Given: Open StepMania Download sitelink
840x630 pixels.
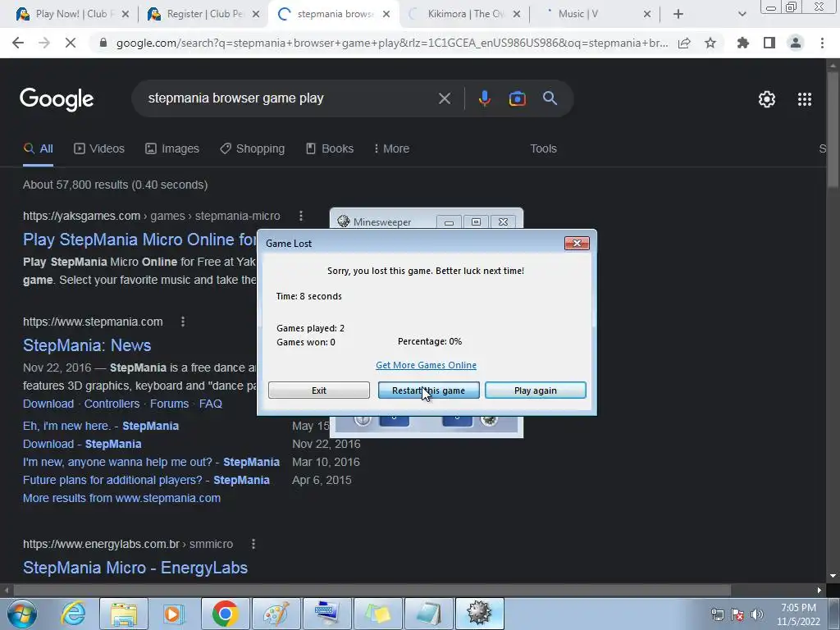Looking at the screenshot, I should coord(48,404).
